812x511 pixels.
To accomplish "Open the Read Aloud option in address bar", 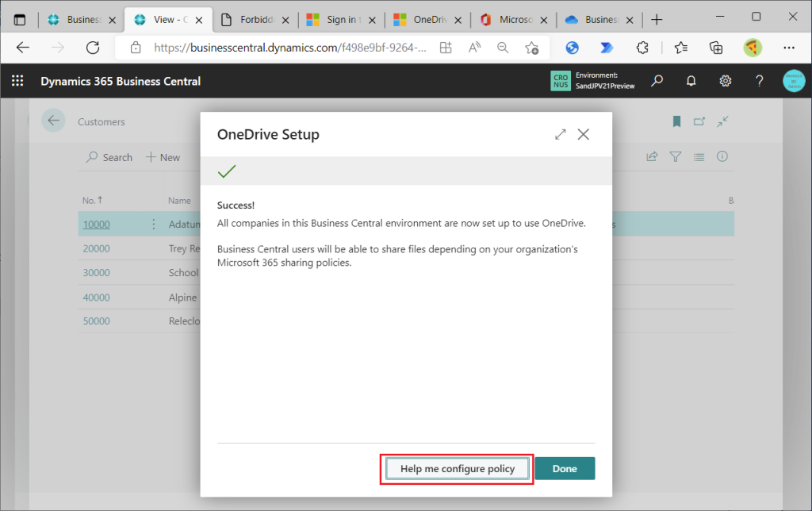I will click(x=474, y=48).
